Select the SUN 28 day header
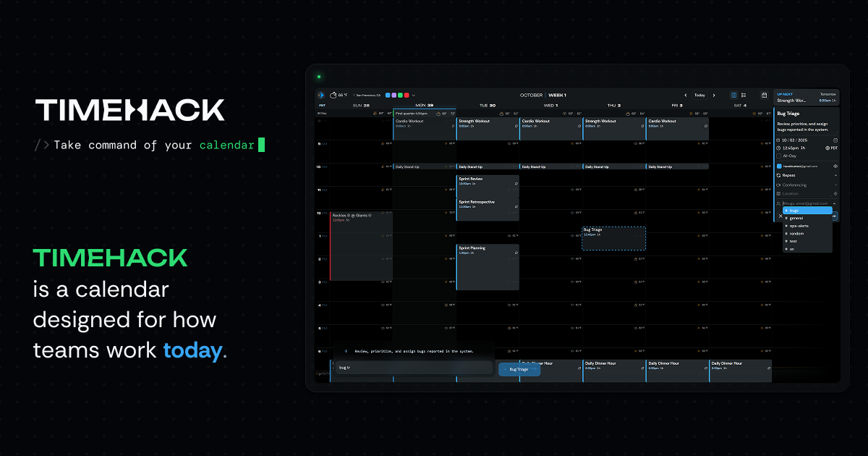The width and height of the screenshot is (868, 456). click(361, 106)
